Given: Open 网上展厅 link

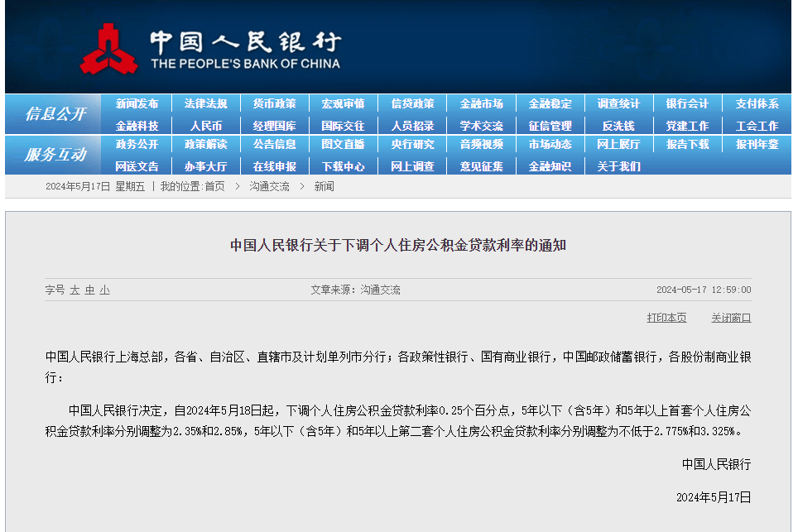Looking at the screenshot, I should [x=619, y=145].
